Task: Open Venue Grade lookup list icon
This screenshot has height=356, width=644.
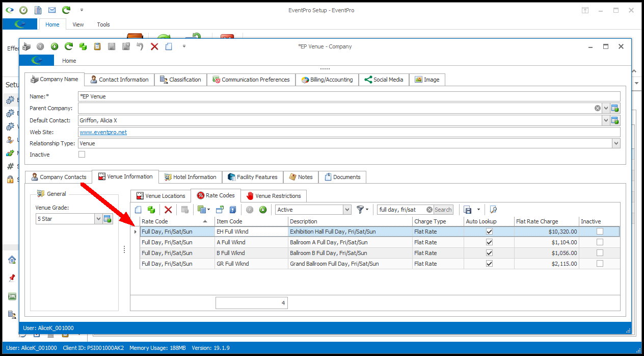Action: click(x=108, y=219)
